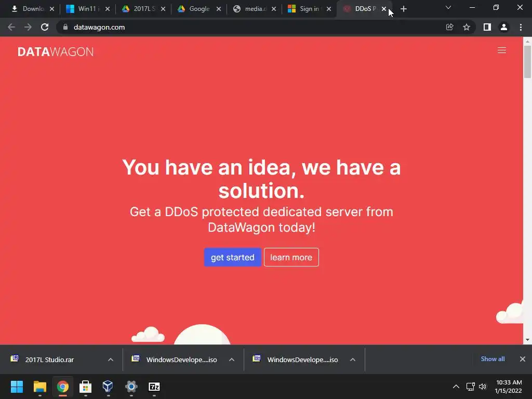
Task: Click Chrome icon in taskbar
Action: (x=63, y=387)
